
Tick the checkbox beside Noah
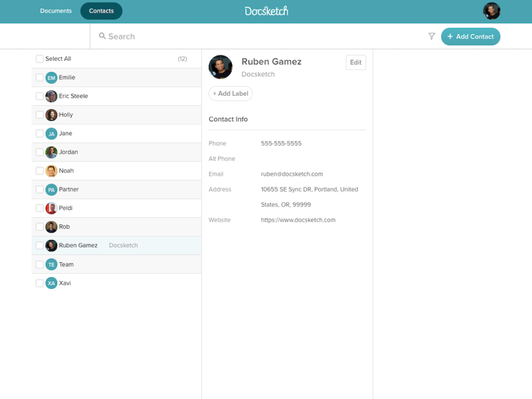click(x=40, y=171)
